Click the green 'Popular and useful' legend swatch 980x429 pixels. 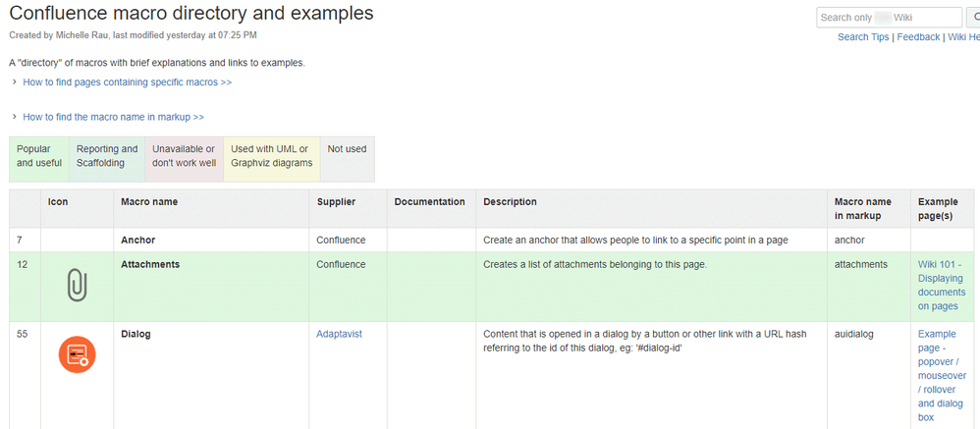(38, 156)
